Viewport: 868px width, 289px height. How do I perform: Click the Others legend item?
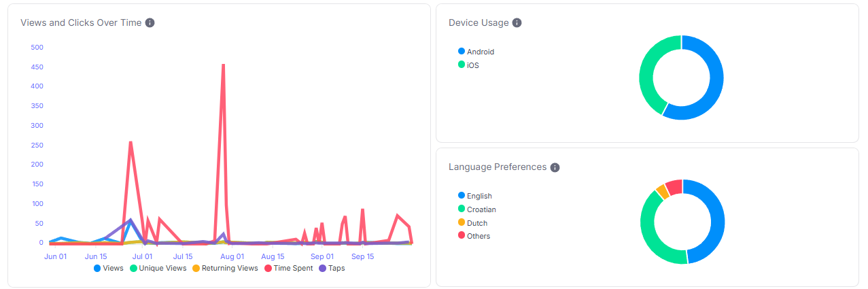pyautogui.click(x=474, y=236)
